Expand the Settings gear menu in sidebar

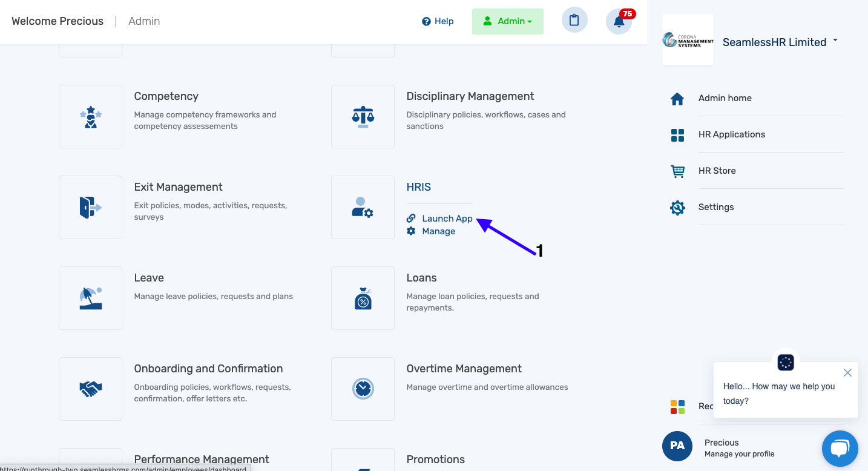tap(716, 206)
